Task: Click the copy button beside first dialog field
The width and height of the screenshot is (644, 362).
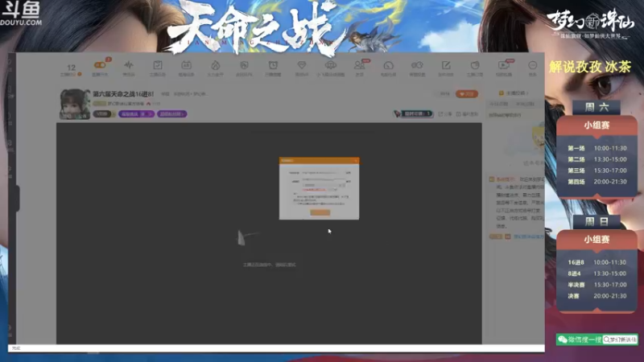Action: (349, 173)
